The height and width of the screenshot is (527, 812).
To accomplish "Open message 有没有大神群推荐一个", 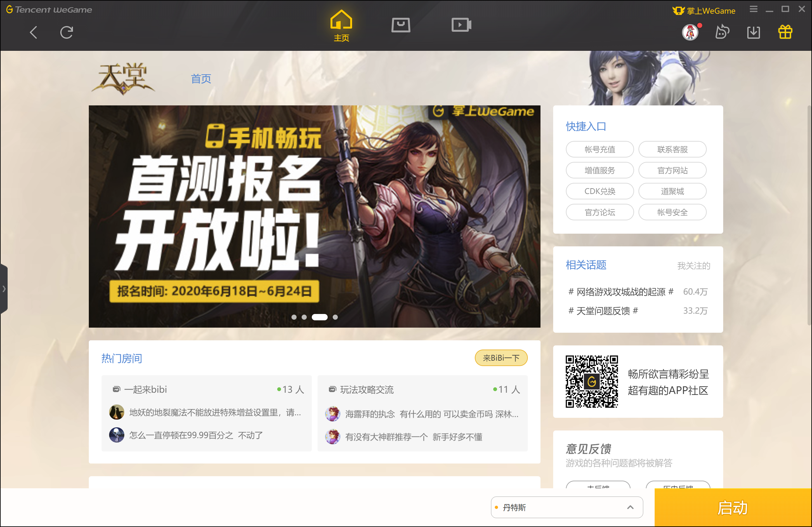I will 414,437.
